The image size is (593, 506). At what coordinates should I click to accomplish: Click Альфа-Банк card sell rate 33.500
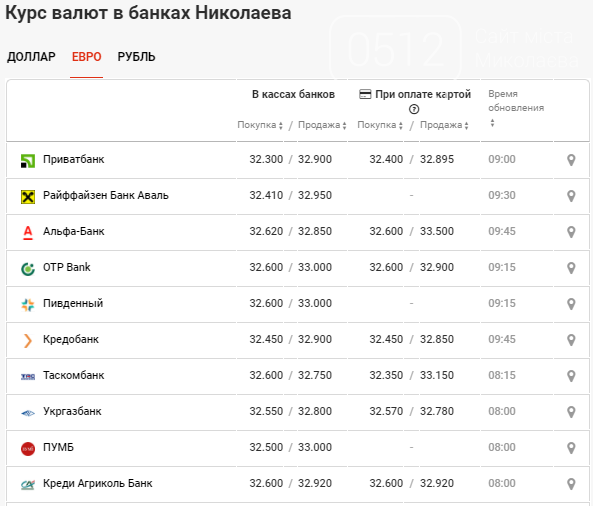[x=436, y=231]
